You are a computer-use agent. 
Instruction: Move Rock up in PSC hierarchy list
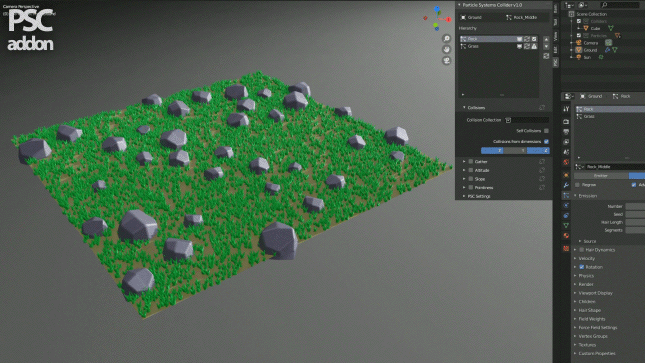tap(546, 40)
